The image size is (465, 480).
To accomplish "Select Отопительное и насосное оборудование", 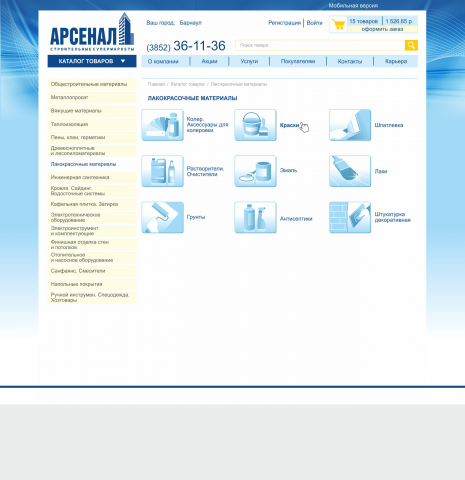I will coord(92,257).
